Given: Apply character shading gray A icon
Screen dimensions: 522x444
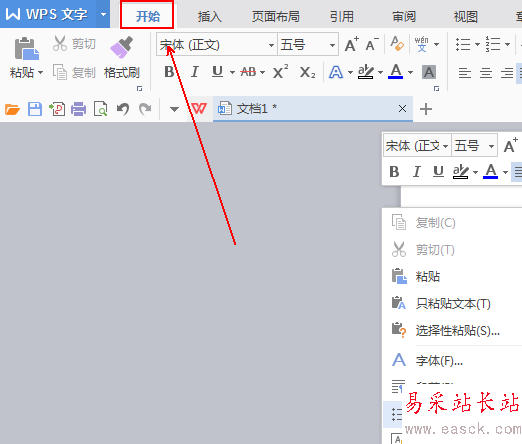Looking at the screenshot, I should point(429,72).
